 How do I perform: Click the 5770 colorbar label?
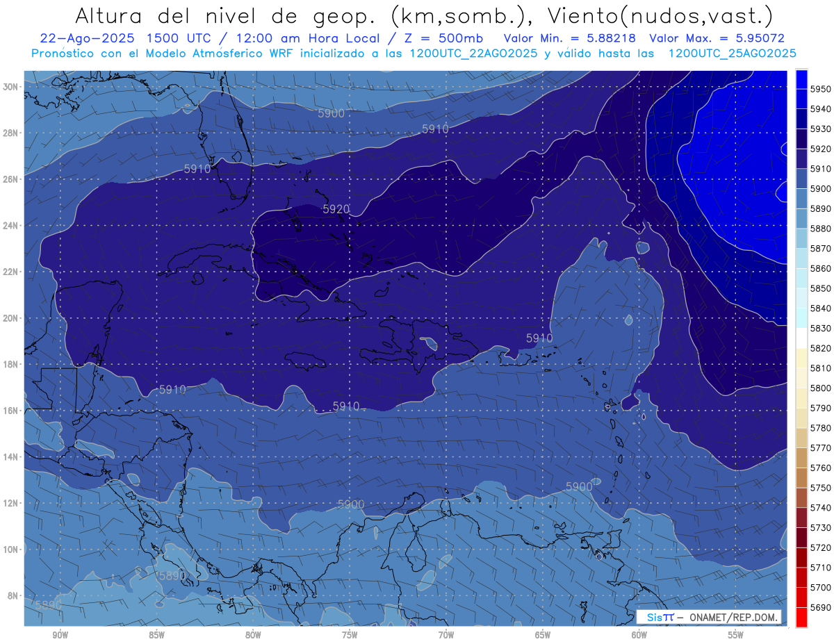[x=820, y=447]
